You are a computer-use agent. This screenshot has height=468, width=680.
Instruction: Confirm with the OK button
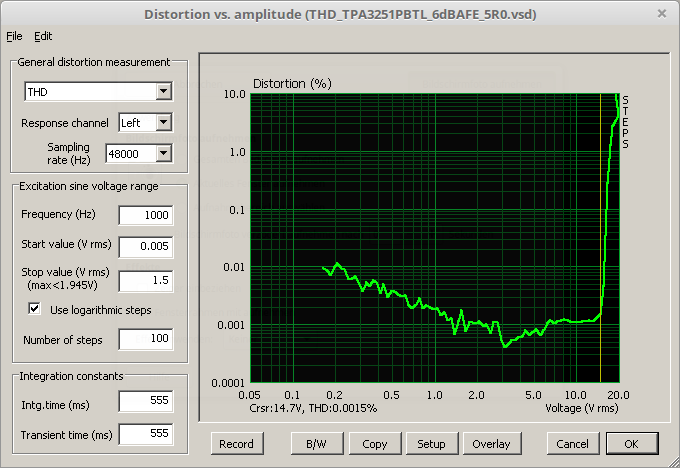[x=632, y=444]
